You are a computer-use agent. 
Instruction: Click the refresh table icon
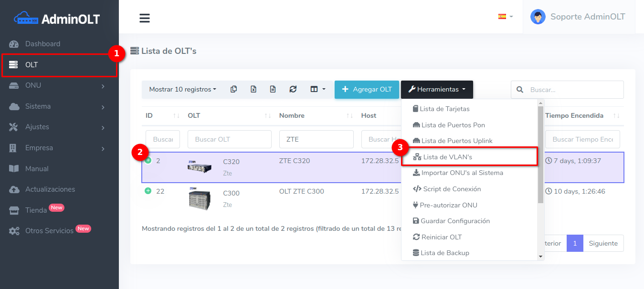click(x=293, y=89)
